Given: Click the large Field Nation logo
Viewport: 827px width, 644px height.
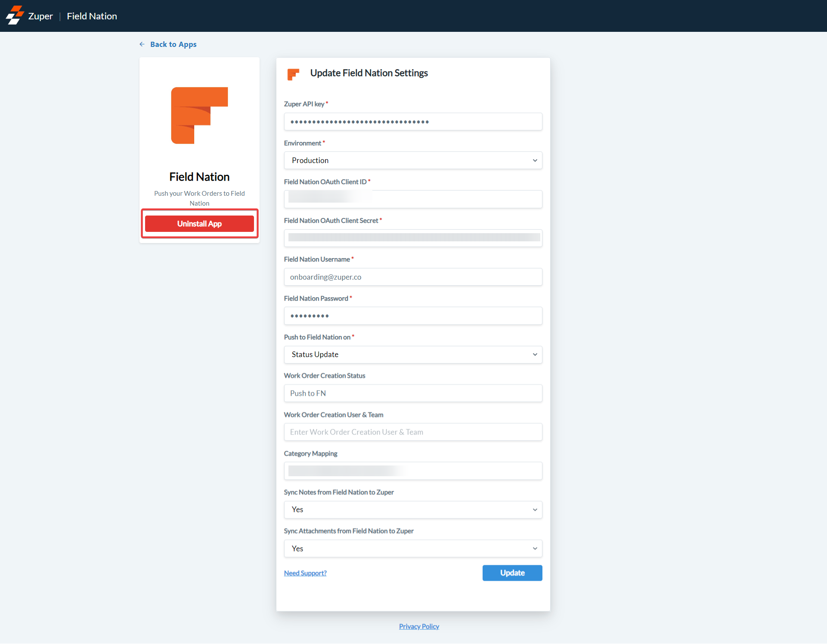Looking at the screenshot, I should 199,115.
